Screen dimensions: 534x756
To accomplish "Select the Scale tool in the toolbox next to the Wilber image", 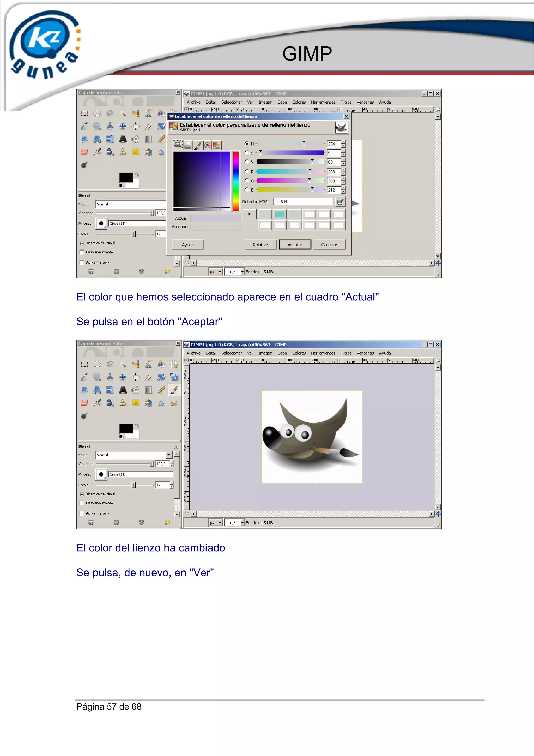I will (174, 377).
